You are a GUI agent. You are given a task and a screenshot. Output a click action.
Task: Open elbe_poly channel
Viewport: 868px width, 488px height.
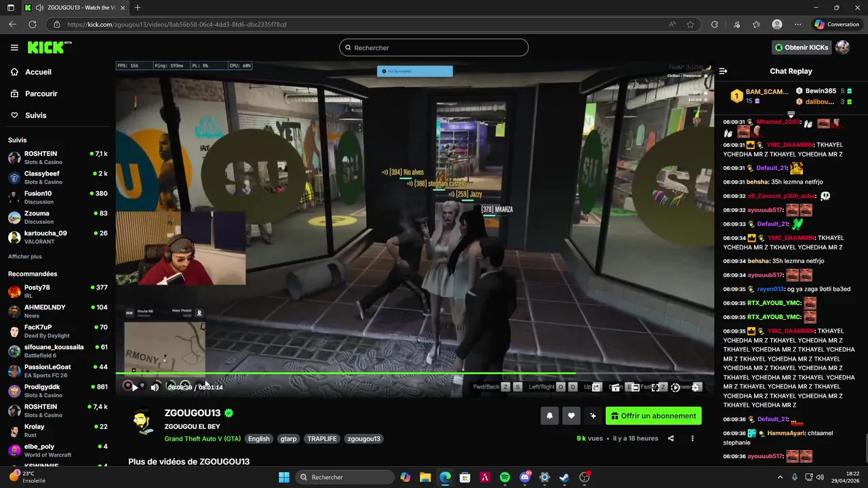[x=58, y=451]
